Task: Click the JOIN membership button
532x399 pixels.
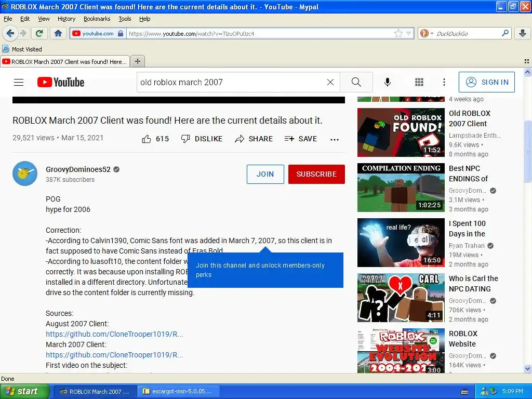Action: [x=265, y=174]
